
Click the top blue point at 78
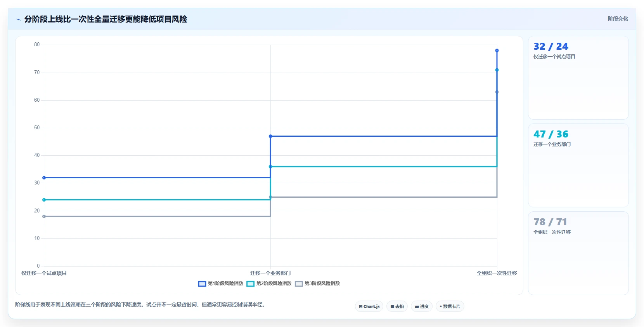497,50
